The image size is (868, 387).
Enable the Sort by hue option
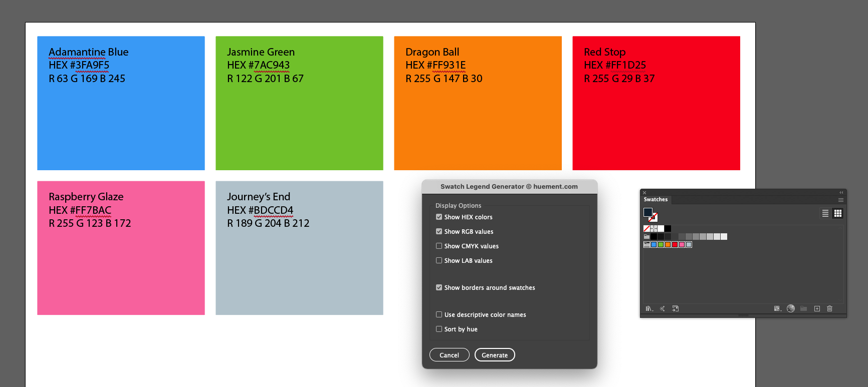[439, 329]
